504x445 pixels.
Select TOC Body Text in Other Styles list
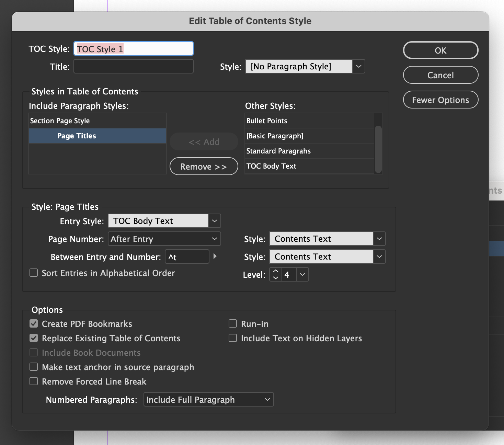click(x=271, y=166)
